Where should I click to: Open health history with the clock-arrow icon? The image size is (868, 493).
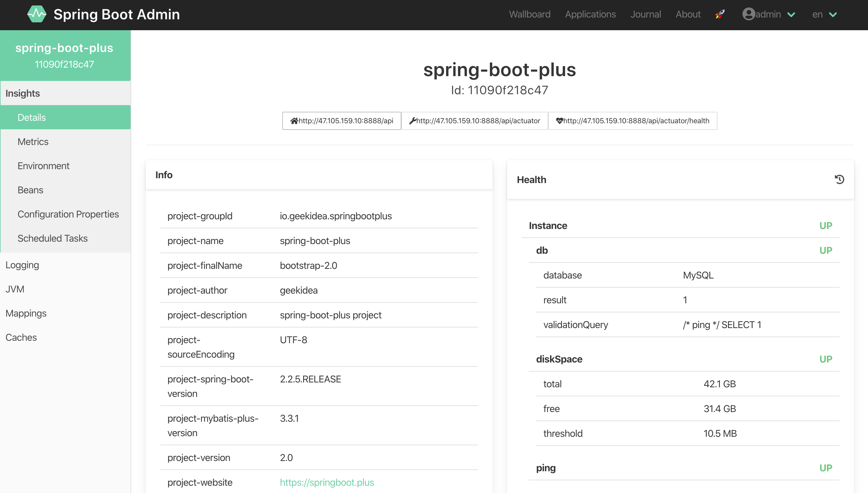coord(839,179)
